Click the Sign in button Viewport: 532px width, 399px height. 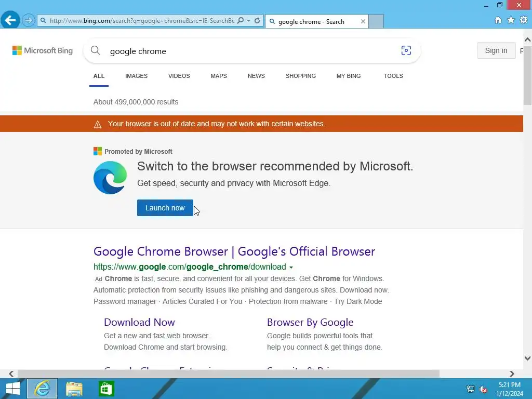496,50
